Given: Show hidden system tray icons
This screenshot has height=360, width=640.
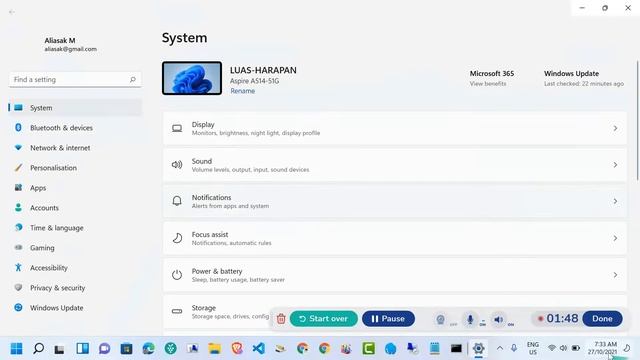Looking at the screenshot, I should pyautogui.click(x=500, y=348).
